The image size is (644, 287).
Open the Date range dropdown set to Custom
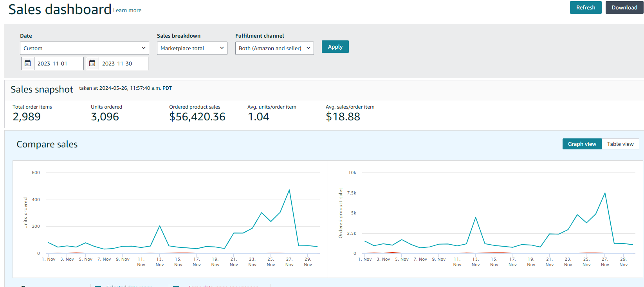coord(84,48)
